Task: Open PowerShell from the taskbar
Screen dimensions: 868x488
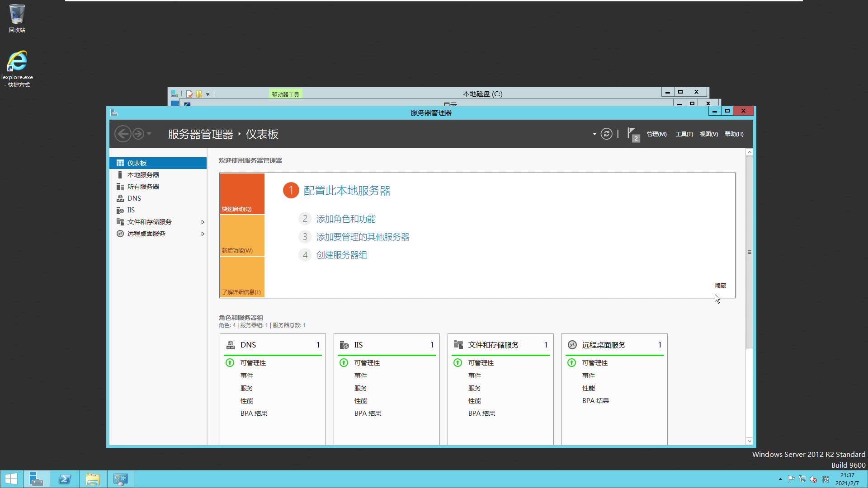Action: click(x=64, y=479)
